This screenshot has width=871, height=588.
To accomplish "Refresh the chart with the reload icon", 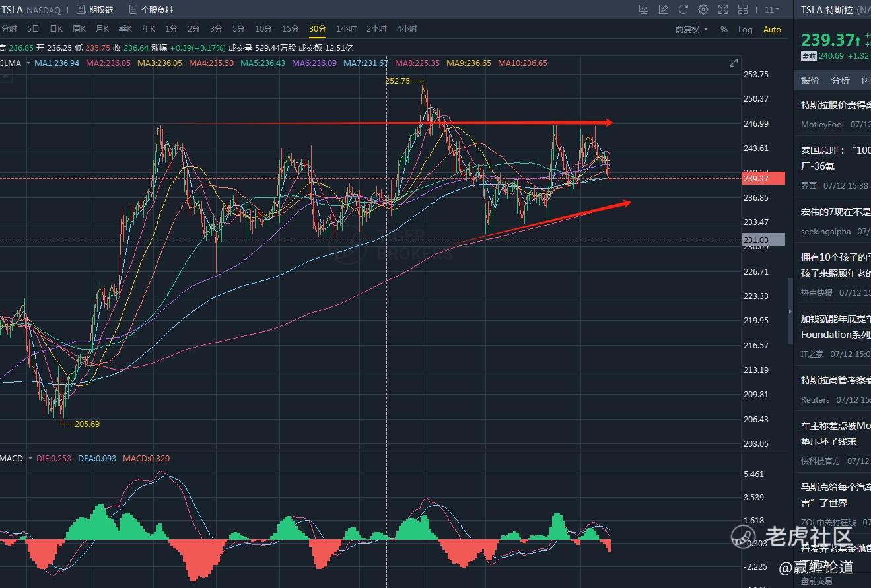I will 683,10.
